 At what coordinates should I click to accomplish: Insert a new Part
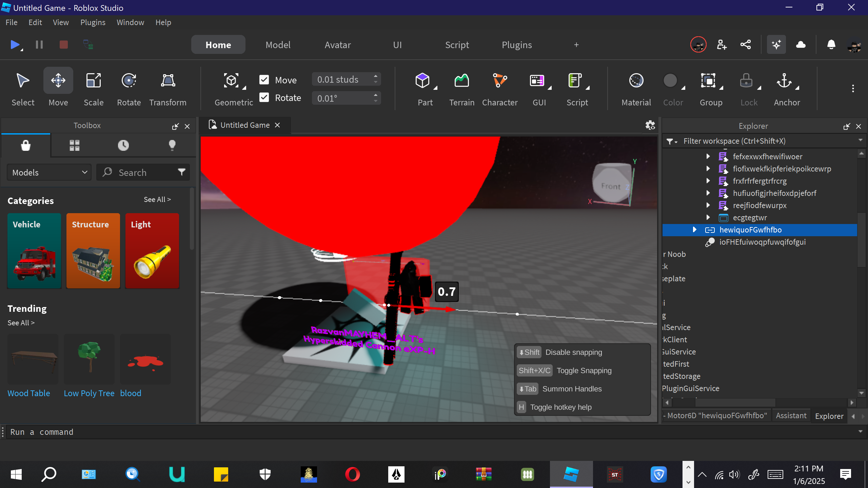(x=422, y=81)
